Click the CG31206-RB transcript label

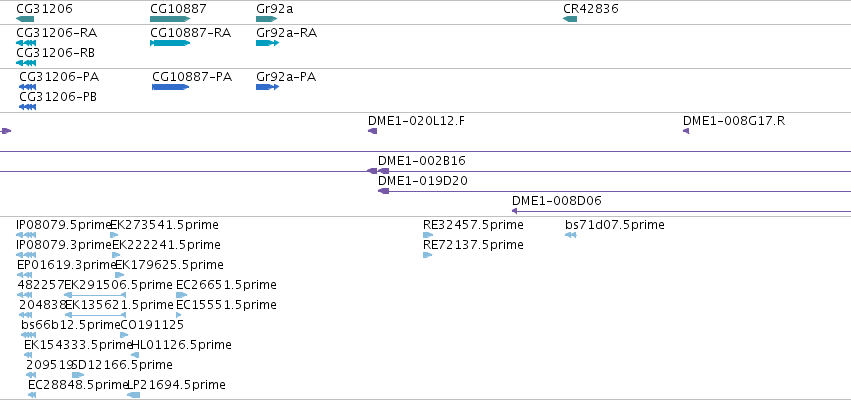click(x=56, y=53)
